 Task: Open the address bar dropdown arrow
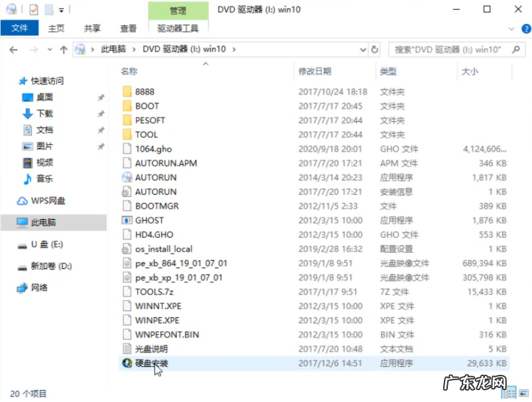click(x=362, y=49)
